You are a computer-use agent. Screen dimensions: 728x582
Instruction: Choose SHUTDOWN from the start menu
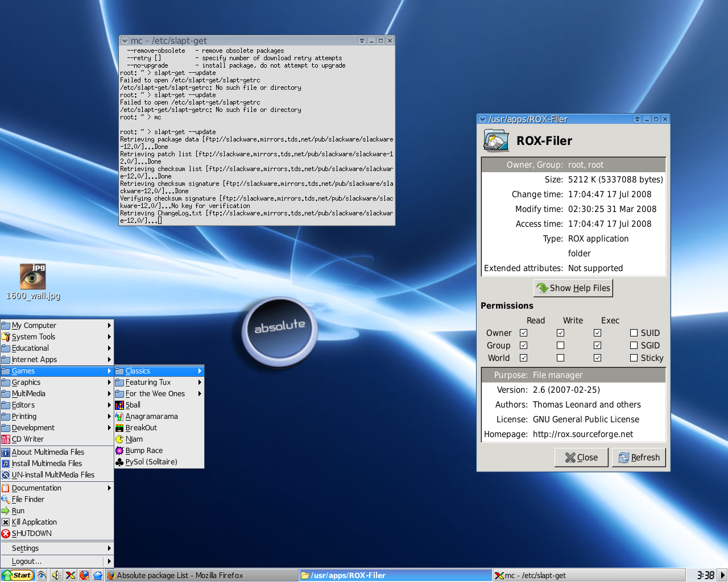(x=57, y=534)
